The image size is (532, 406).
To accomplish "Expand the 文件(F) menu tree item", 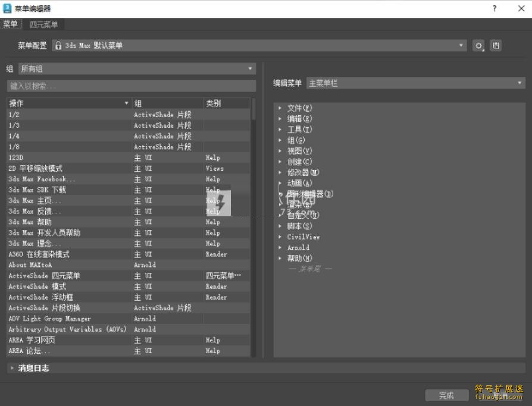I will coord(280,108).
